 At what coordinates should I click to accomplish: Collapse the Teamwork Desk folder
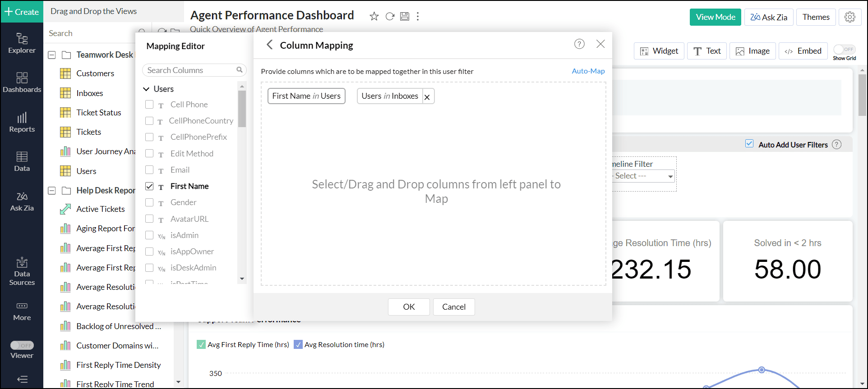(x=52, y=55)
